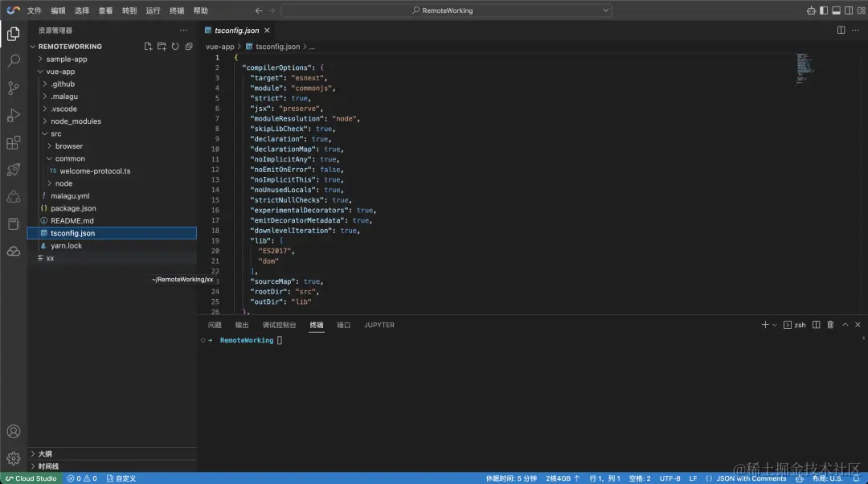This screenshot has width=868, height=484.
Task: Expand the 大纲 outline section
Action: [112, 453]
